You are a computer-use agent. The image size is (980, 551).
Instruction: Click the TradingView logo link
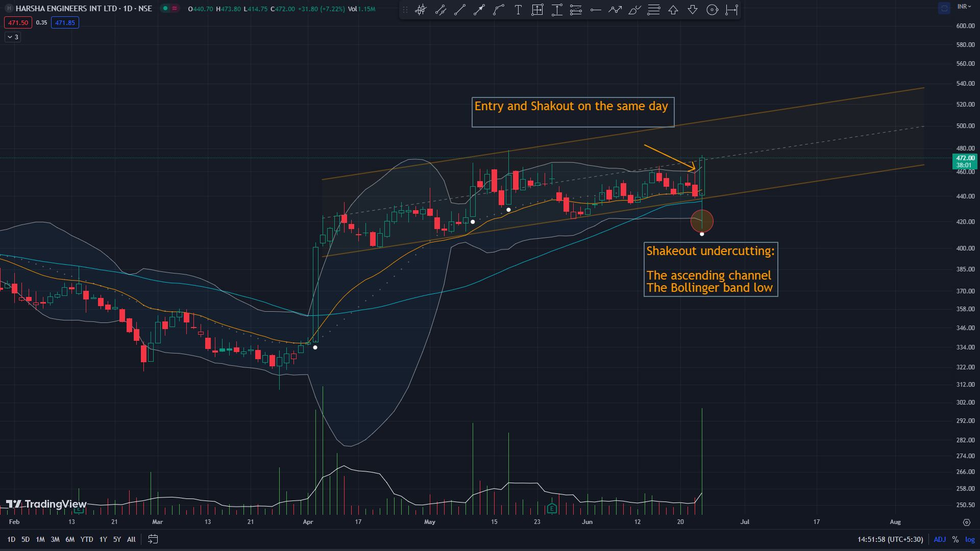[46, 504]
